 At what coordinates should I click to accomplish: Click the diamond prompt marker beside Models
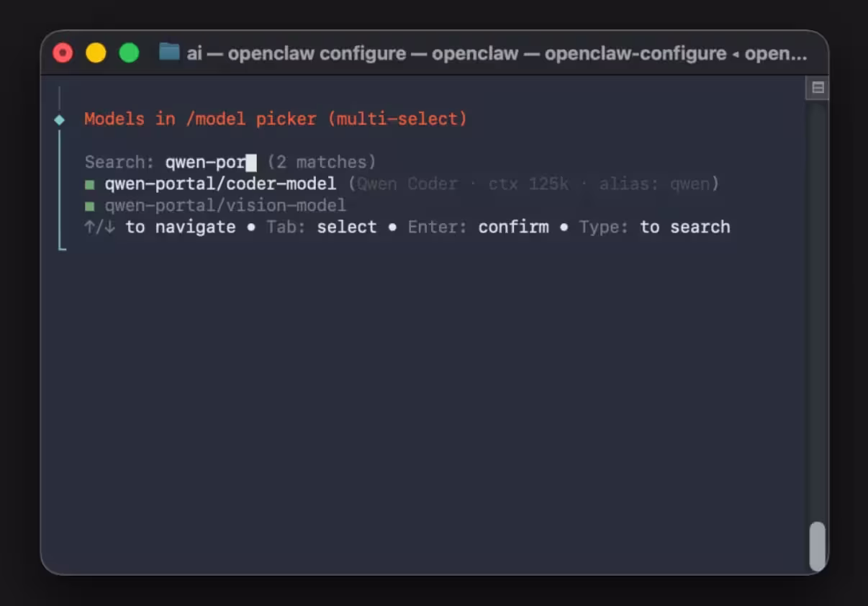60,119
